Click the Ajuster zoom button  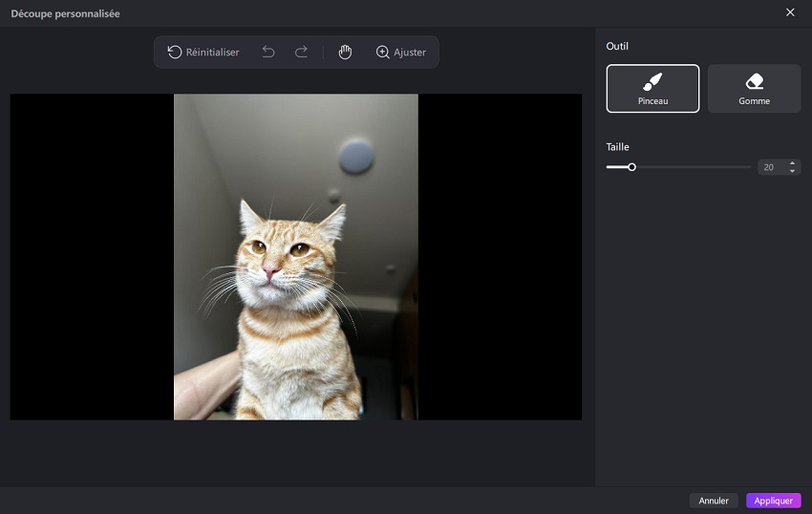pyautogui.click(x=401, y=53)
